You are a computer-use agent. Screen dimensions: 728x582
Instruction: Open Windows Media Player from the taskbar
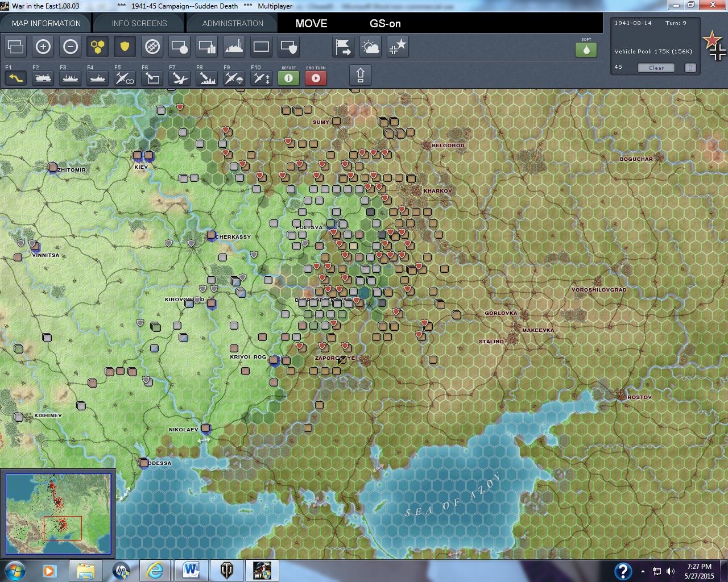49,571
